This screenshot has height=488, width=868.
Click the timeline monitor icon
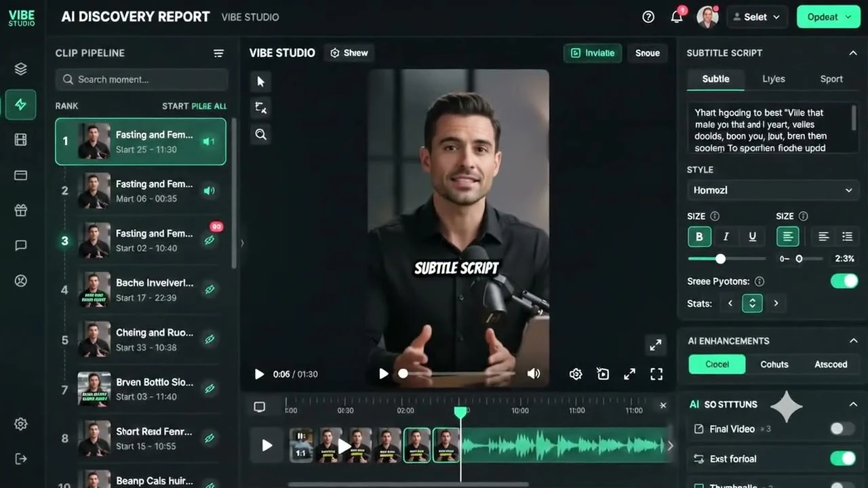pyautogui.click(x=259, y=407)
